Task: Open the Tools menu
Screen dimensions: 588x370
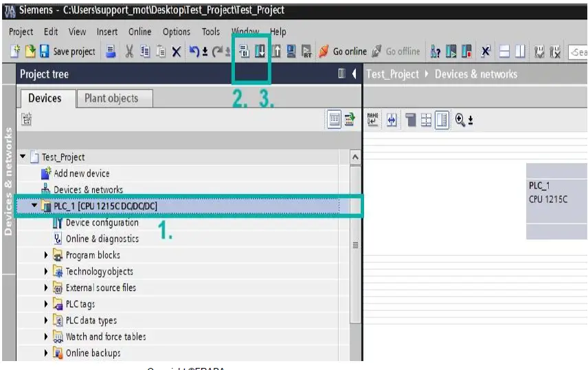Action: (x=211, y=32)
